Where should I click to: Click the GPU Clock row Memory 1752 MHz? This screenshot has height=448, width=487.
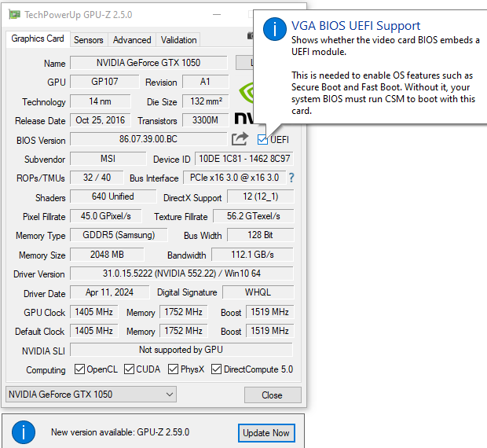click(183, 312)
